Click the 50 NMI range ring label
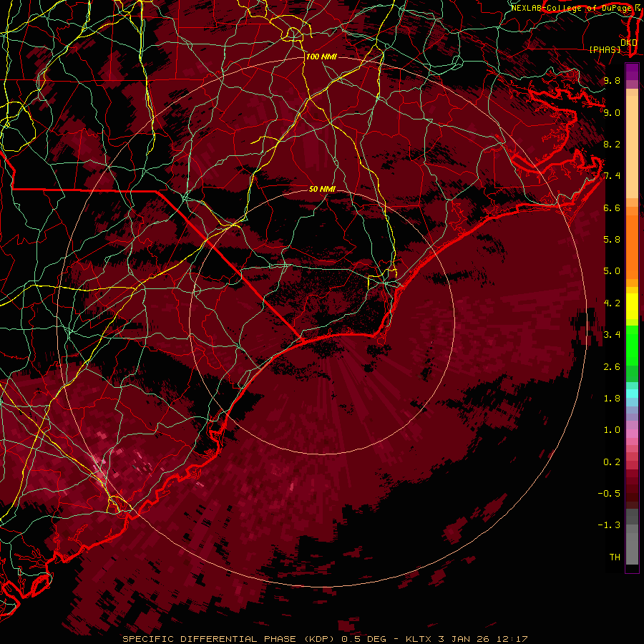644x644 pixels. (323, 189)
